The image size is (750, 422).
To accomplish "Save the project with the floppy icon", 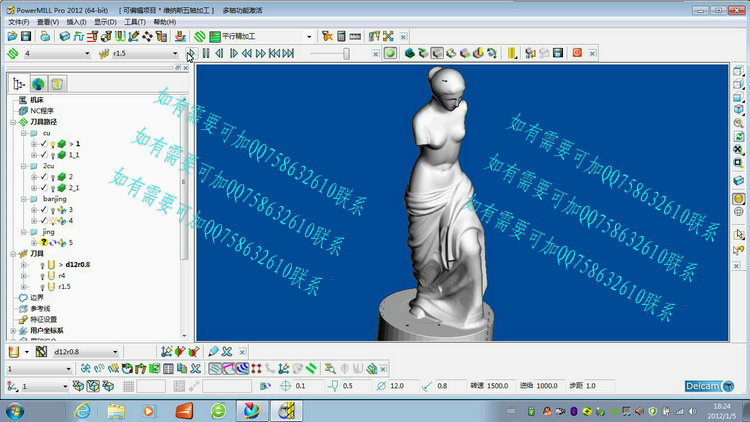I will [26, 36].
